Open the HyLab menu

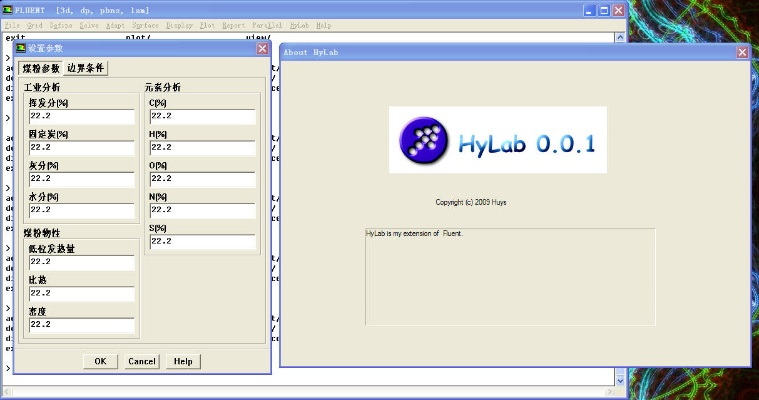click(x=299, y=25)
